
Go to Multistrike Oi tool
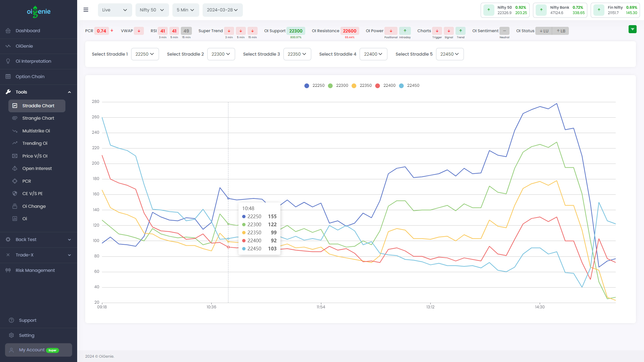(36, 131)
